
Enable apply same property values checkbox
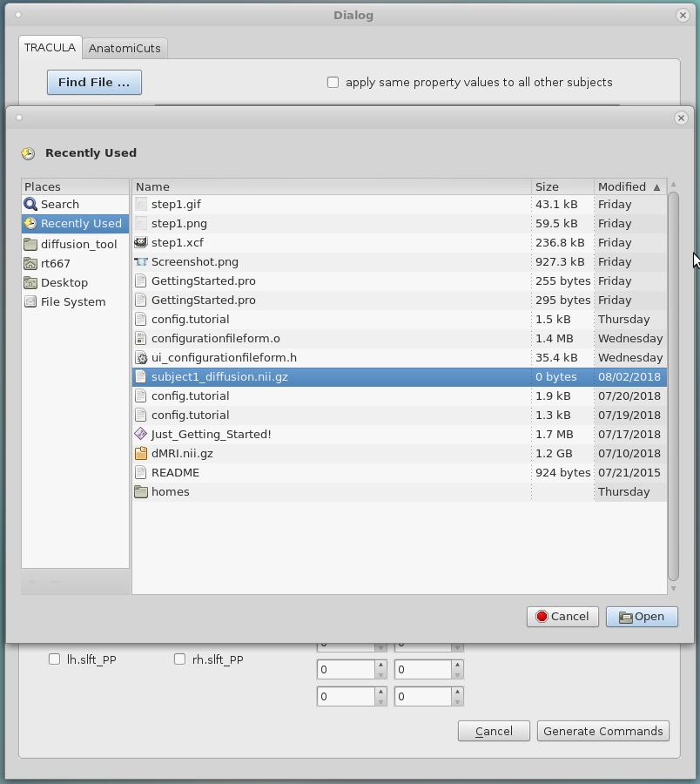(x=333, y=83)
